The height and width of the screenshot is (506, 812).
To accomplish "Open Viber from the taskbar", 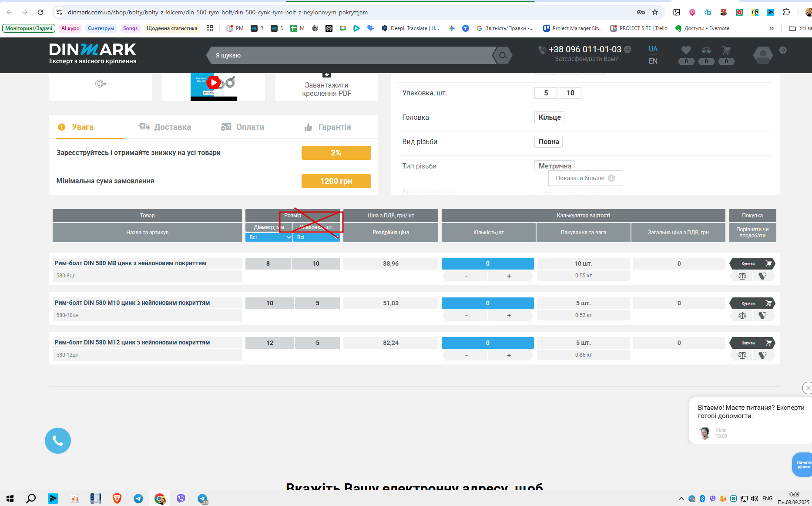I will point(181,499).
